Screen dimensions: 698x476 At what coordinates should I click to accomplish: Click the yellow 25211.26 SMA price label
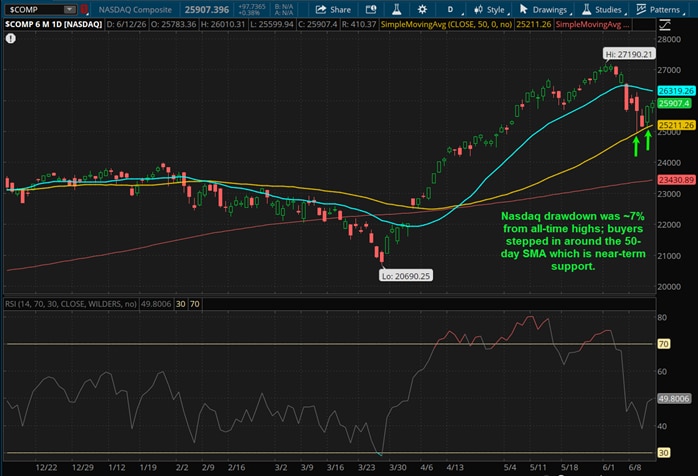click(x=676, y=125)
